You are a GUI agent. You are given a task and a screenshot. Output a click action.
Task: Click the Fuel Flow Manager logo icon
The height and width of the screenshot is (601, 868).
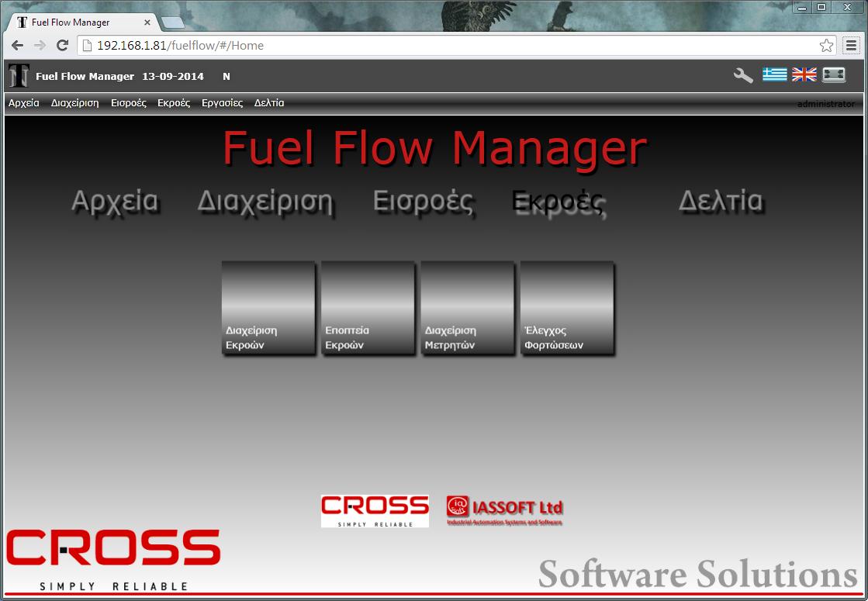coord(19,76)
